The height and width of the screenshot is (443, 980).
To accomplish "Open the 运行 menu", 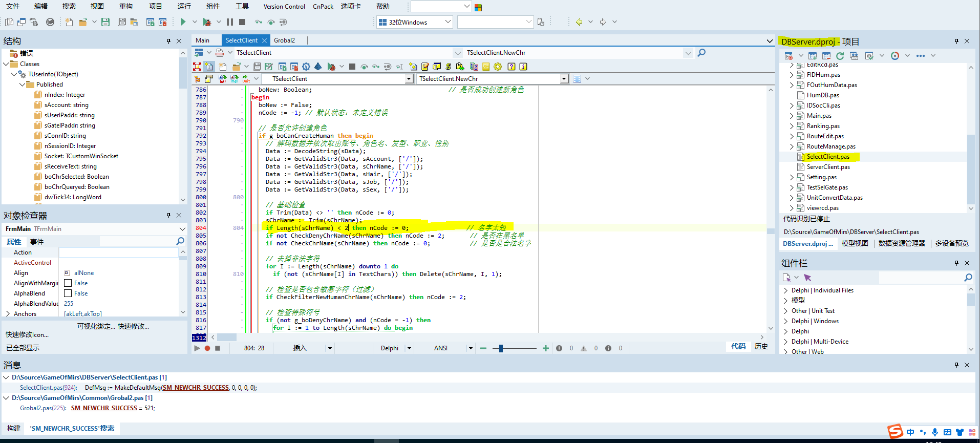I will (184, 6).
